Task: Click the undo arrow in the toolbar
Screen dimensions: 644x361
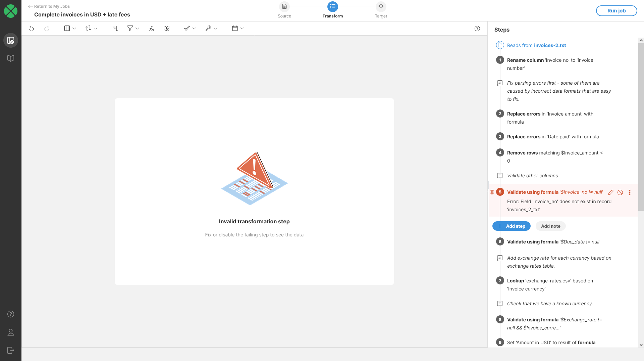Action: click(32, 29)
